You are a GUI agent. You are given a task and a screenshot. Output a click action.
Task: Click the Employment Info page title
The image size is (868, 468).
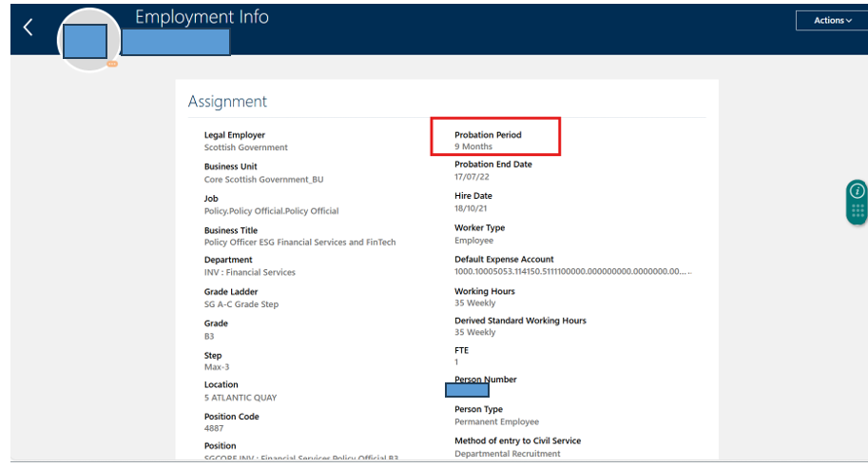click(x=203, y=16)
